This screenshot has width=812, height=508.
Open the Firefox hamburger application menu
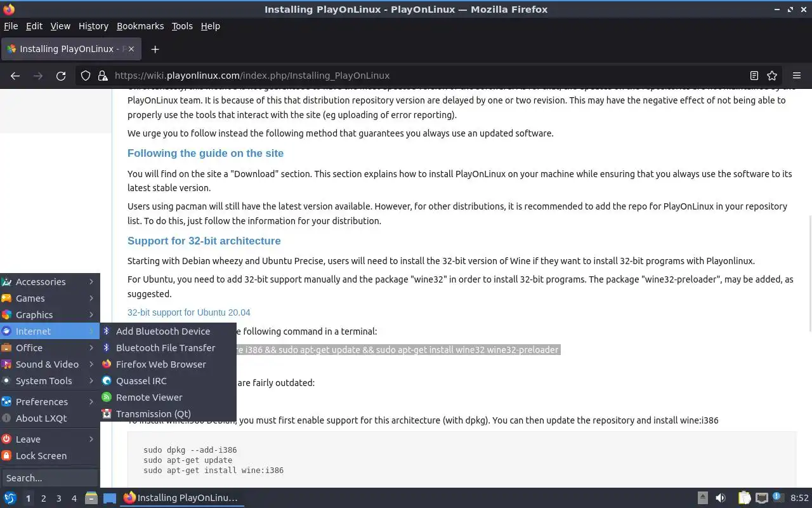pos(797,76)
